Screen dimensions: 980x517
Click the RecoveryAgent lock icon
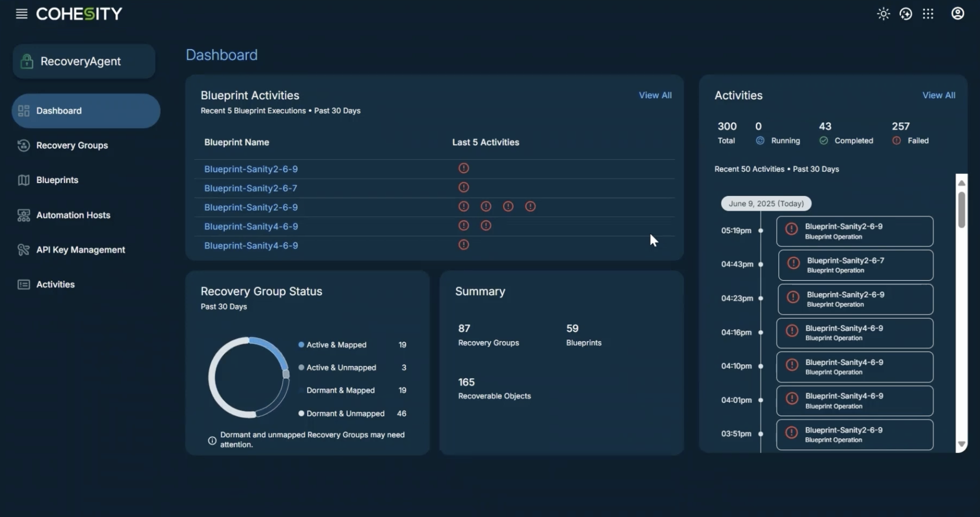click(x=27, y=61)
